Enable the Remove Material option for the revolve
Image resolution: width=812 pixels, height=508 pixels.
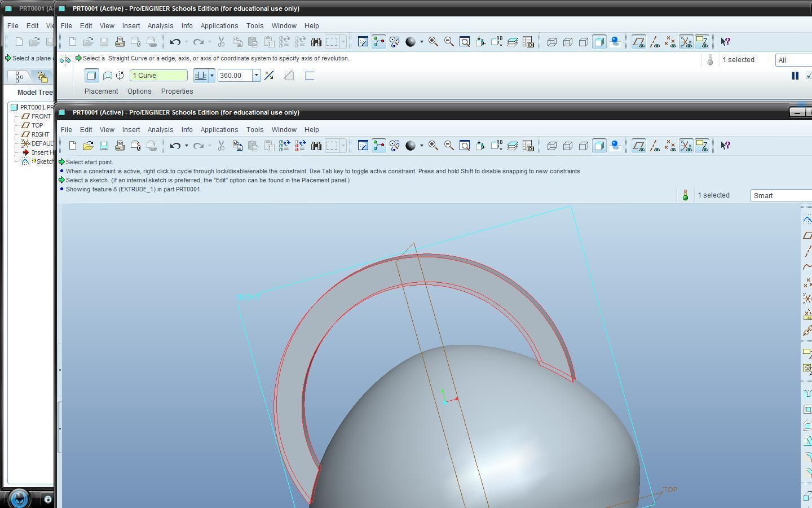click(289, 75)
